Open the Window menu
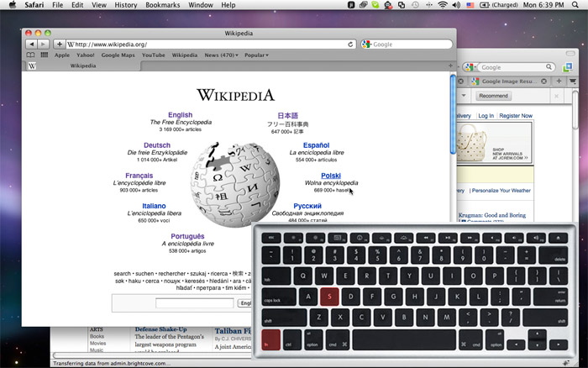This screenshot has width=588, height=368. [201, 5]
